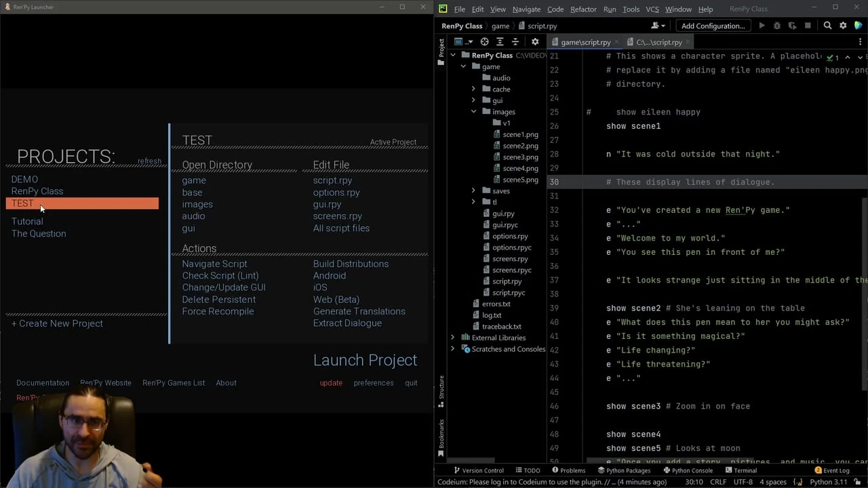Open the Refactor menu
This screenshot has width=868, height=488.
pyautogui.click(x=583, y=9)
